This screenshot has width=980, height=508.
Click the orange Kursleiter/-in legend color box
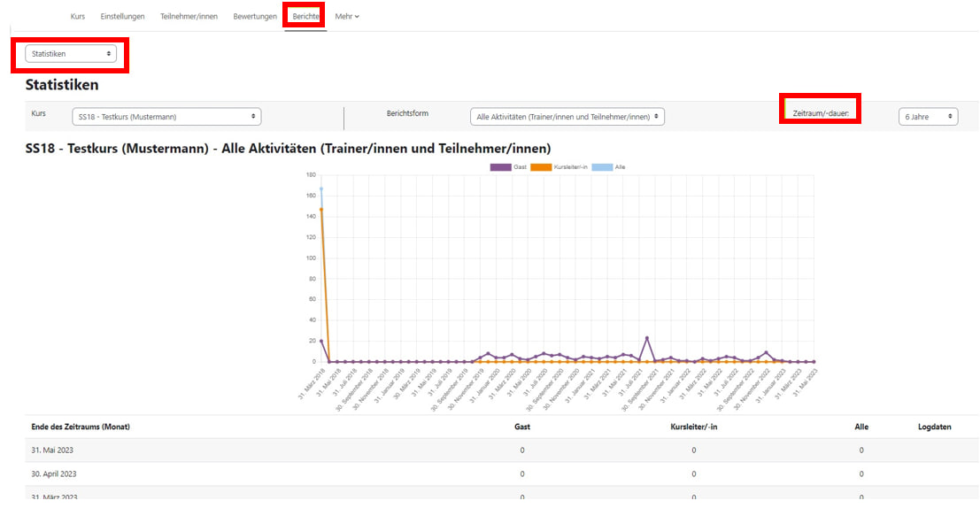tap(540, 167)
